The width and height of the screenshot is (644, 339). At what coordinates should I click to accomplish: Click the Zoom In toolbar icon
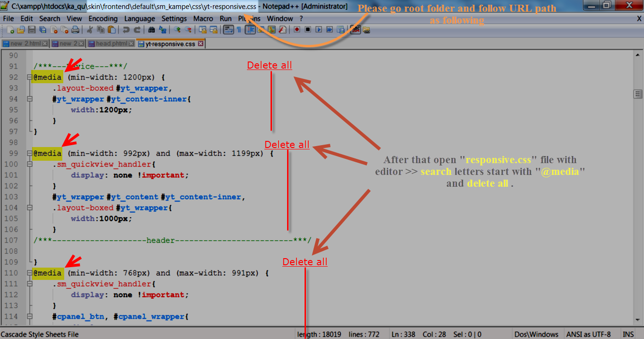[x=177, y=30]
